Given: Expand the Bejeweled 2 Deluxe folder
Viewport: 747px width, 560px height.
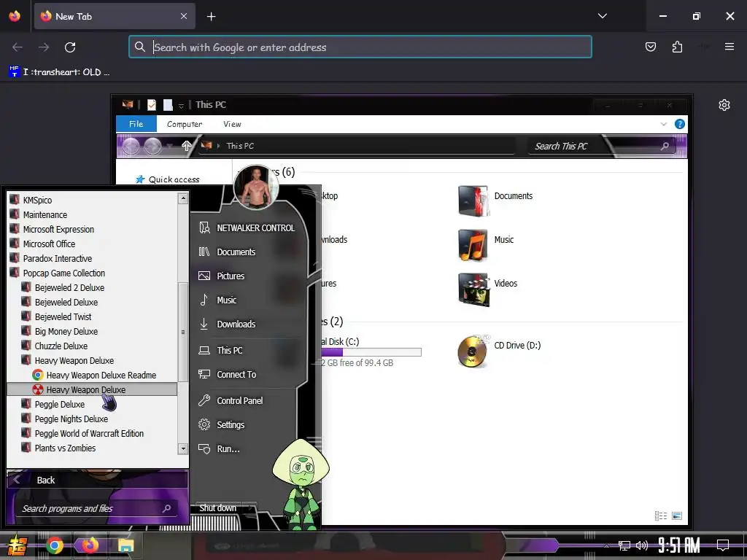Looking at the screenshot, I should pyautogui.click(x=63, y=287).
